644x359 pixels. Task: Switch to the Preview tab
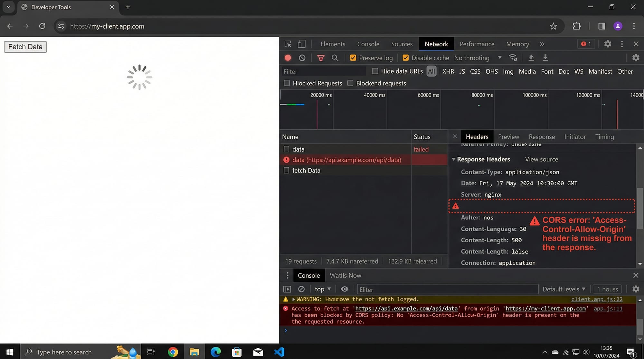(x=508, y=137)
